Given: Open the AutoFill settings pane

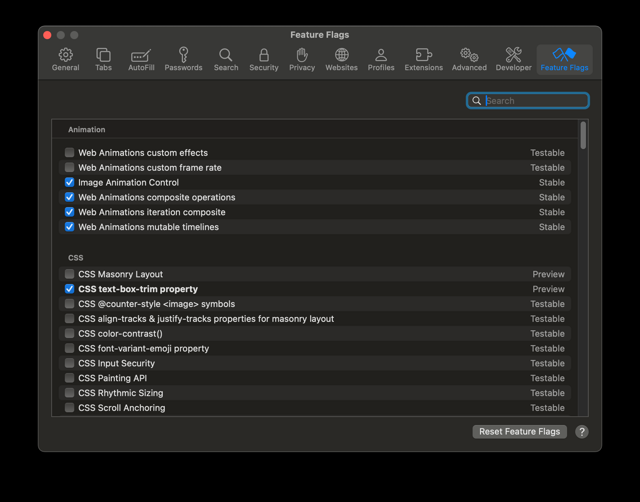Looking at the screenshot, I should click(x=141, y=60).
